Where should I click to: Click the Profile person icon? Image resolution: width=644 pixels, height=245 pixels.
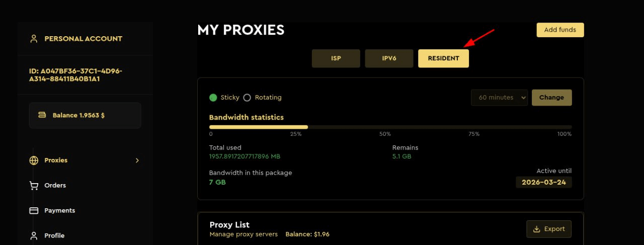coord(34,235)
